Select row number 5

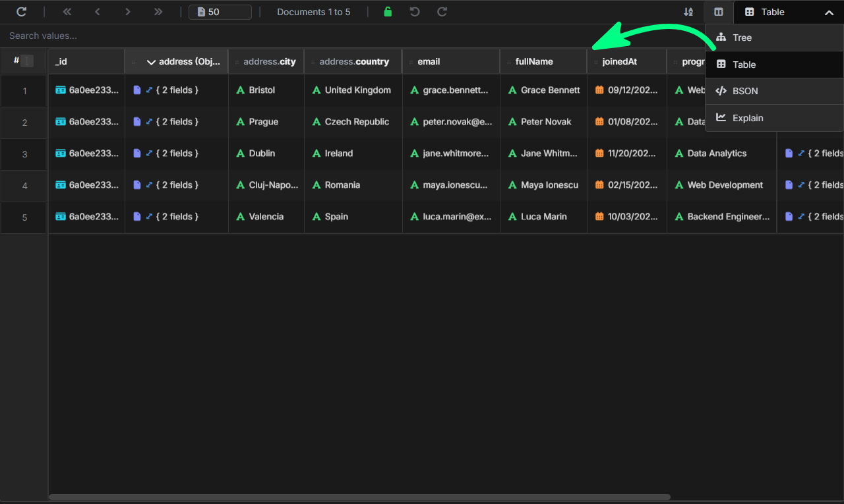[x=24, y=217]
